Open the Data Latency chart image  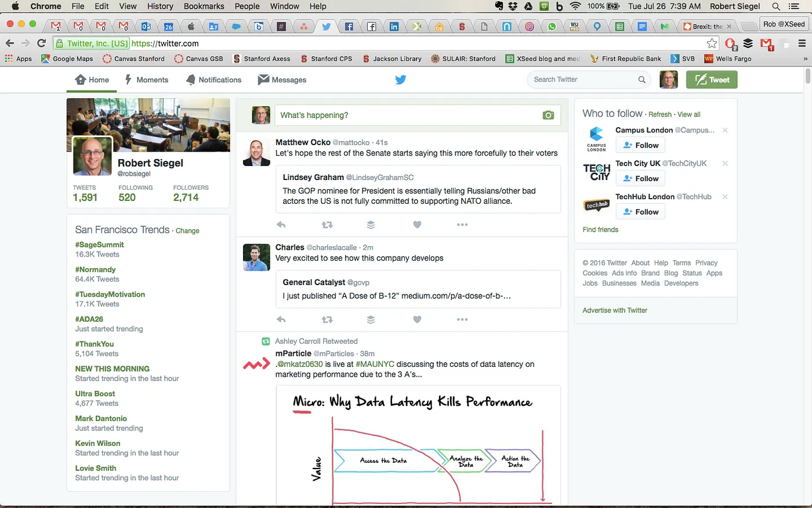[418, 445]
